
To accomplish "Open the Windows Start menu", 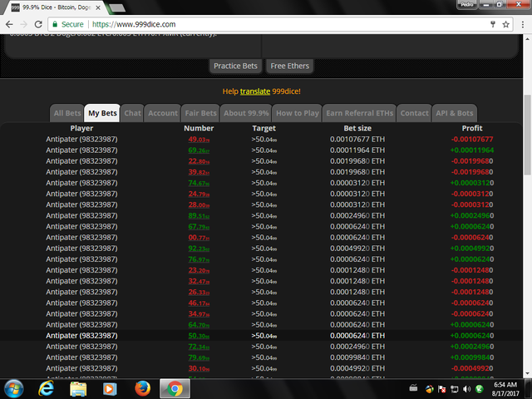I will pyautogui.click(x=14, y=389).
